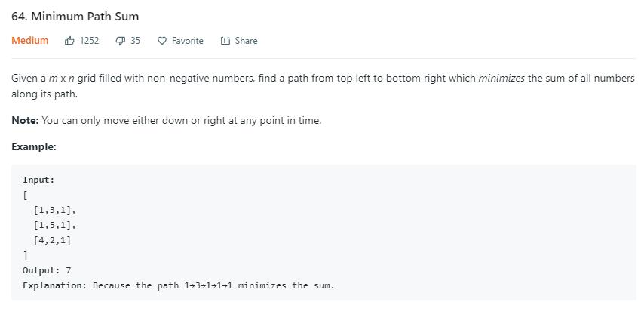644x311 pixels.
Task: Click the Medium difficulty label
Action: (30, 41)
